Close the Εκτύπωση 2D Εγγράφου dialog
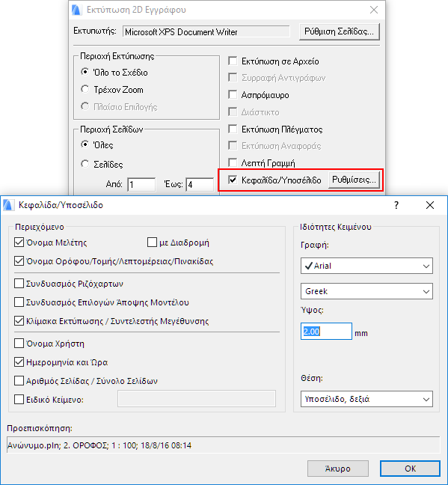This screenshot has width=448, height=485. [374, 10]
